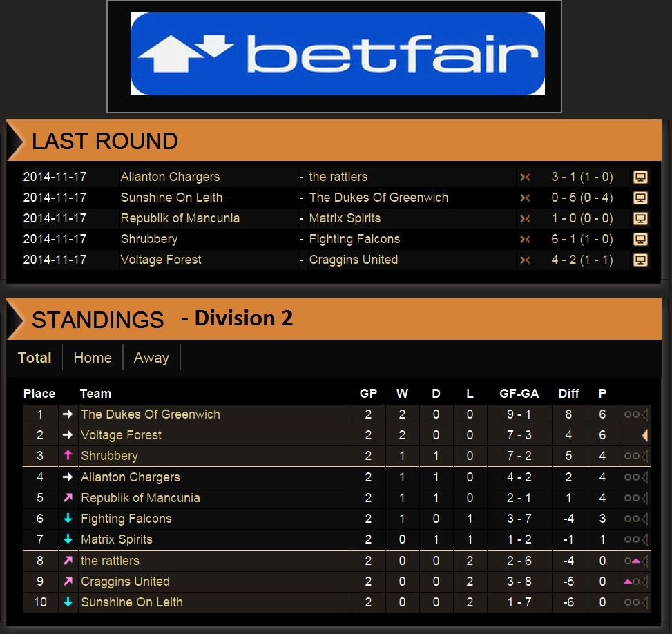Expand the triangle at end of Sunshine On Leith standings row
This screenshot has width=672, height=634.
645,602
